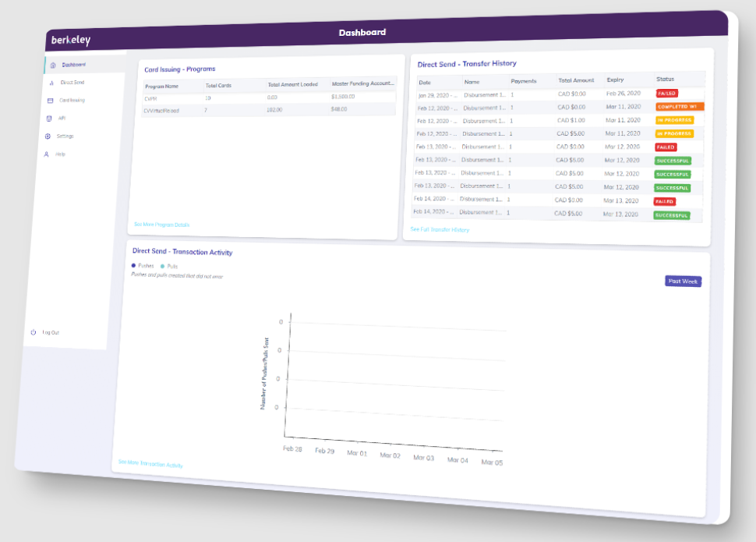Screen dimensions: 756x542
Task: Follow the See Full Transfer History link
Action: 440,230
